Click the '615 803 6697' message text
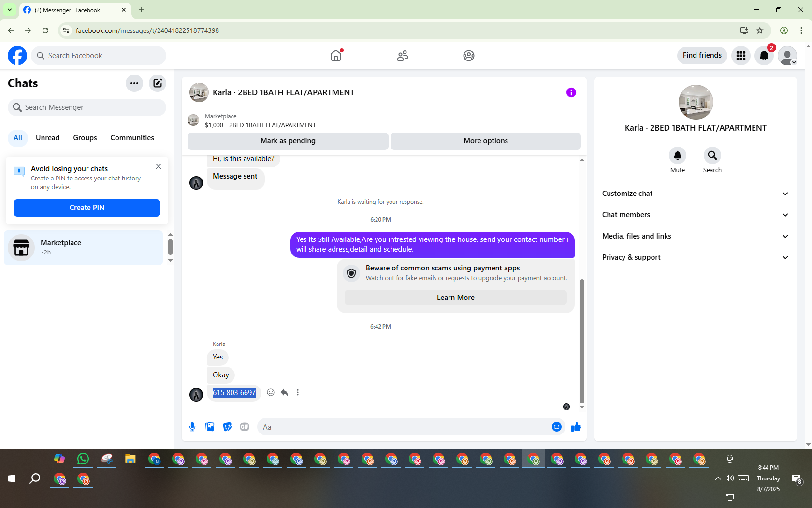The image size is (812, 508). (234, 393)
